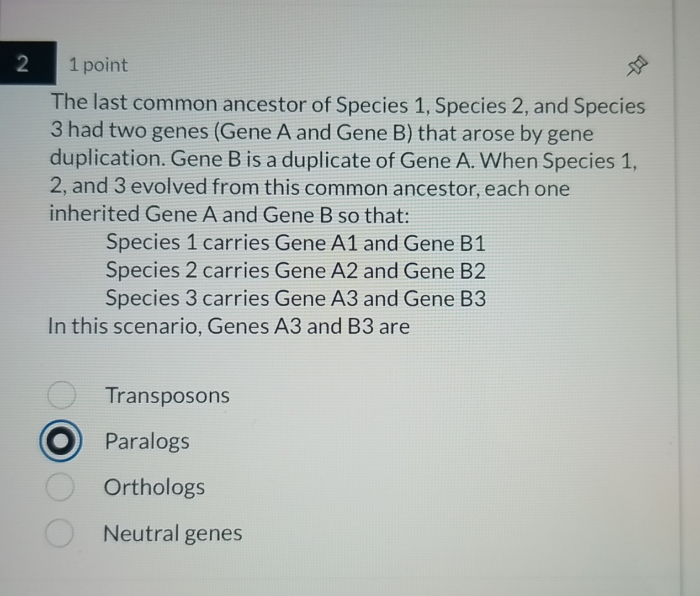Deselect the currently chosen Paralogs option

(61, 441)
